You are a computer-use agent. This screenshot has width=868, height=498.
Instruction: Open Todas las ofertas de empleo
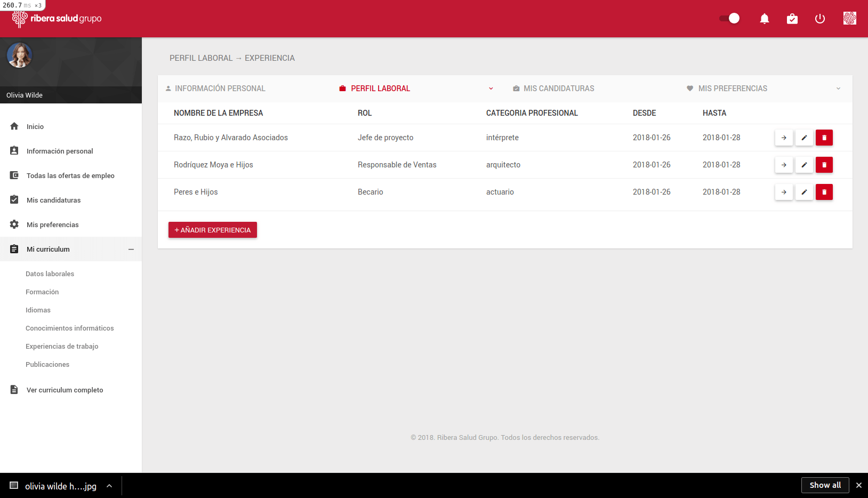(x=71, y=175)
